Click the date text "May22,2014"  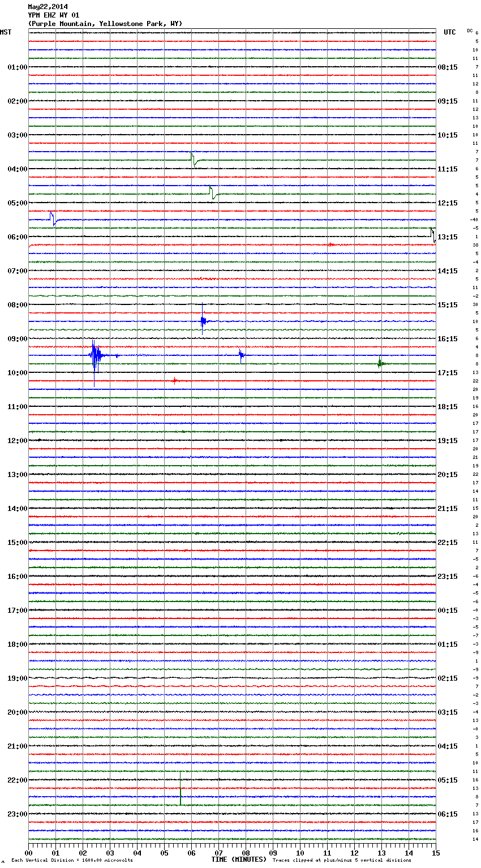[48, 7]
